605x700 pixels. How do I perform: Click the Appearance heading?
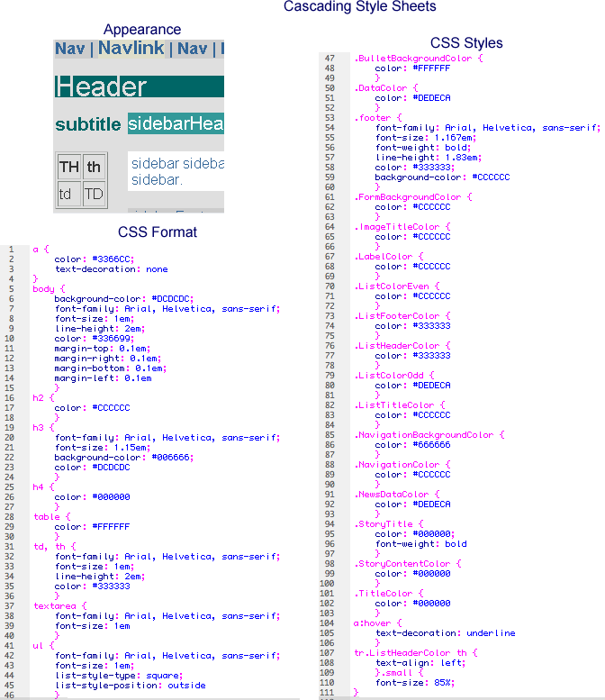click(x=141, y=30)
